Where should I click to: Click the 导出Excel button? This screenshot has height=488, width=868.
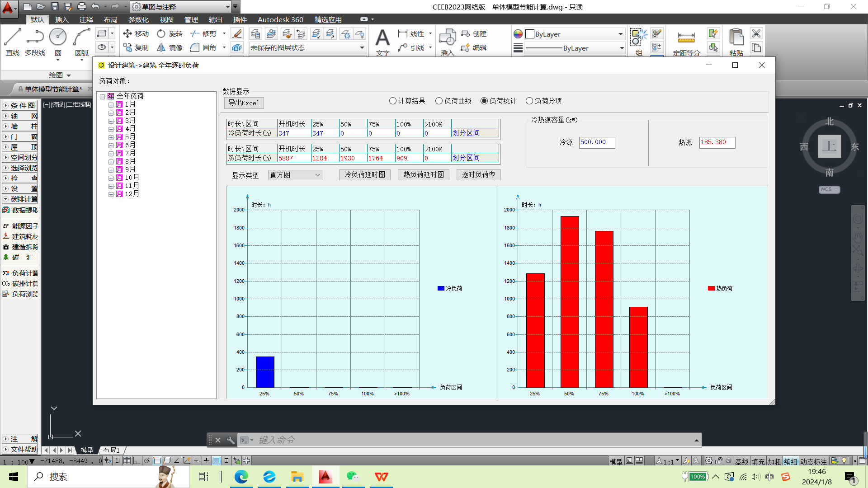244,103
